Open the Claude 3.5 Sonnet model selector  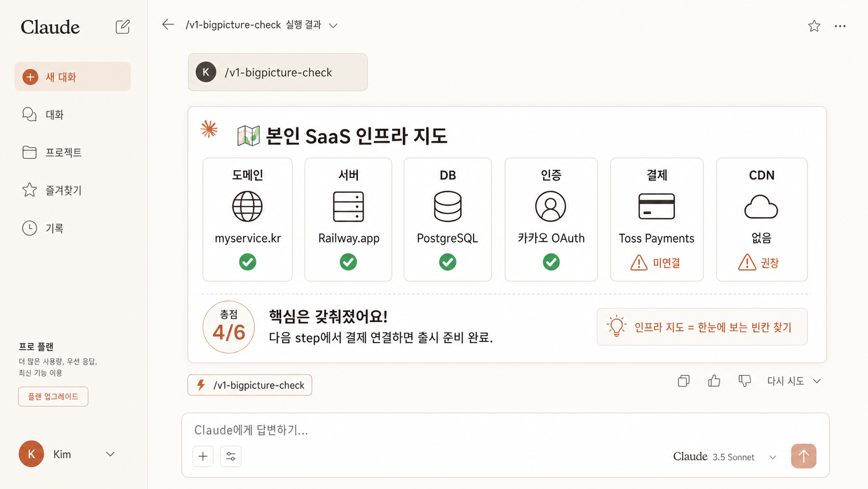[725, 457]
